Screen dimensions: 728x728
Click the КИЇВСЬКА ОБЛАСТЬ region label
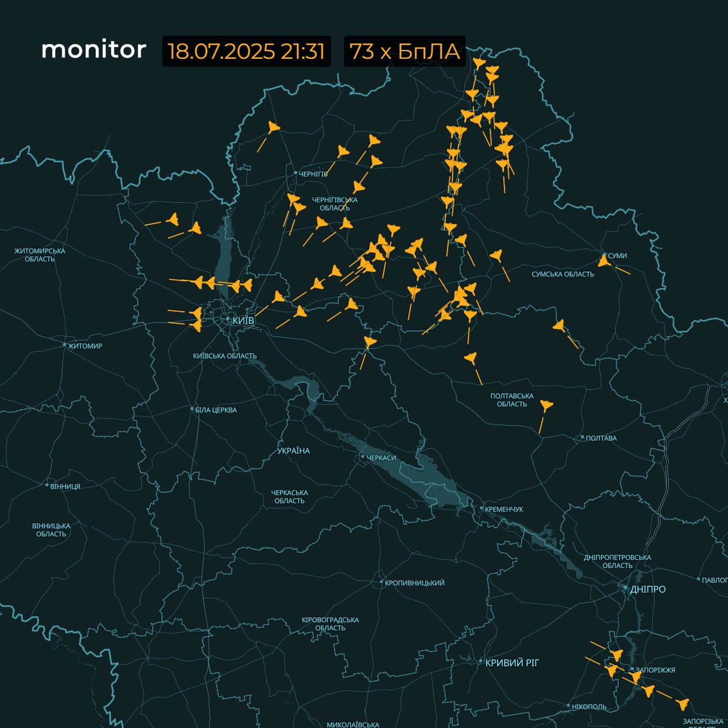click(225, 356)
